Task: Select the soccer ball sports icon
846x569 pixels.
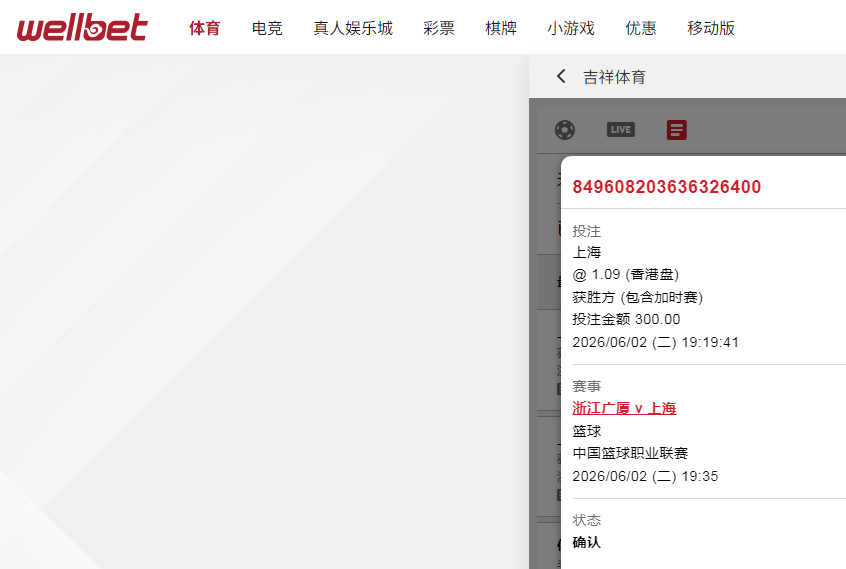Action: click(x=565, y=130)
